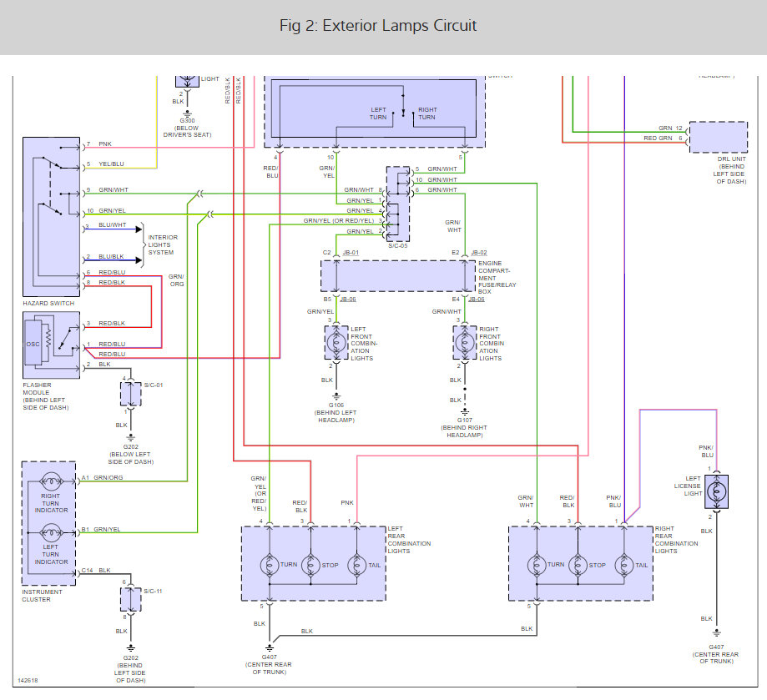Click the LEFT REAR COMBINATION LIGHTS label
Viewport: 767px width, 700px height.
(x=409, y=540)
